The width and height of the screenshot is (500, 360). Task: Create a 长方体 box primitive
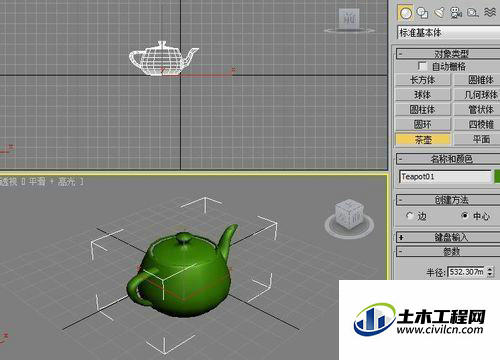tap(423, 80)
